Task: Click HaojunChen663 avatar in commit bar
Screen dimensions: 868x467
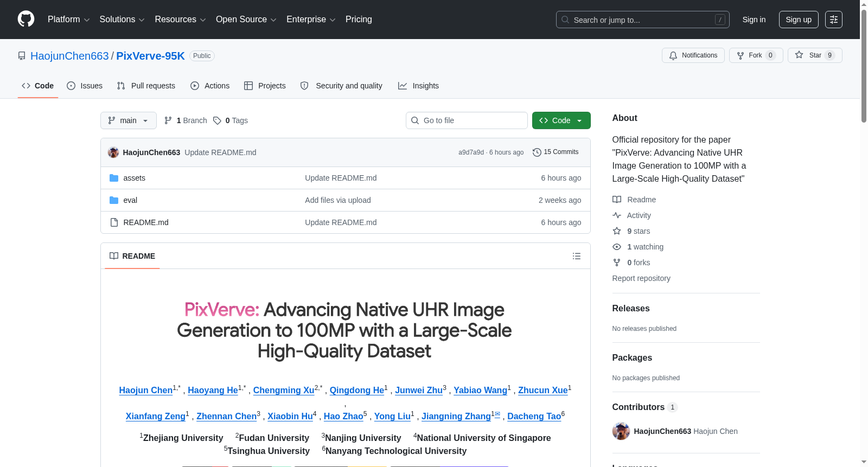Action: coord(113,152)
